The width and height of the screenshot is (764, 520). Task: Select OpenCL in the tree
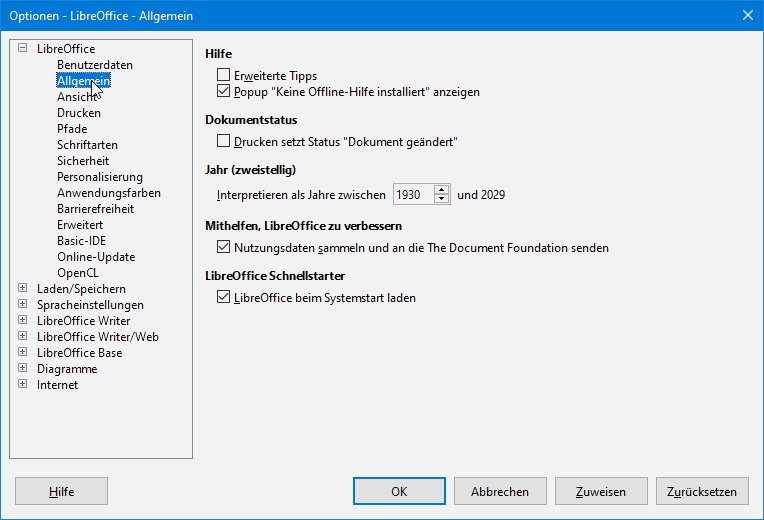pyautogui.click(x=78, y=273)
